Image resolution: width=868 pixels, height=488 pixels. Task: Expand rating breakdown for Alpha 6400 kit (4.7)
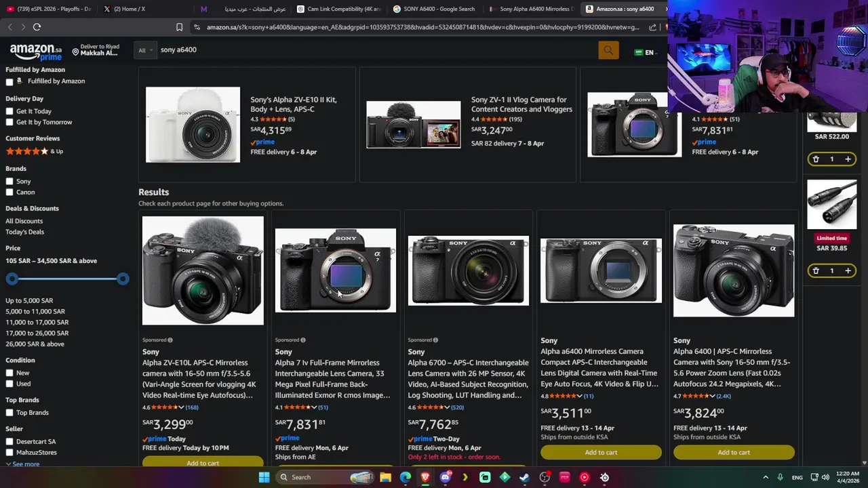(712, 396)
